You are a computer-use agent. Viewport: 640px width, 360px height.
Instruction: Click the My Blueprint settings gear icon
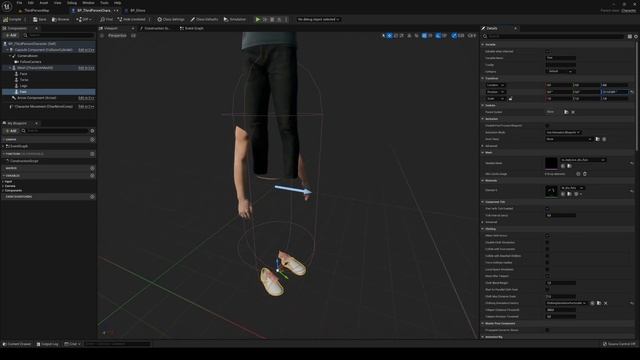click(92, 131)
